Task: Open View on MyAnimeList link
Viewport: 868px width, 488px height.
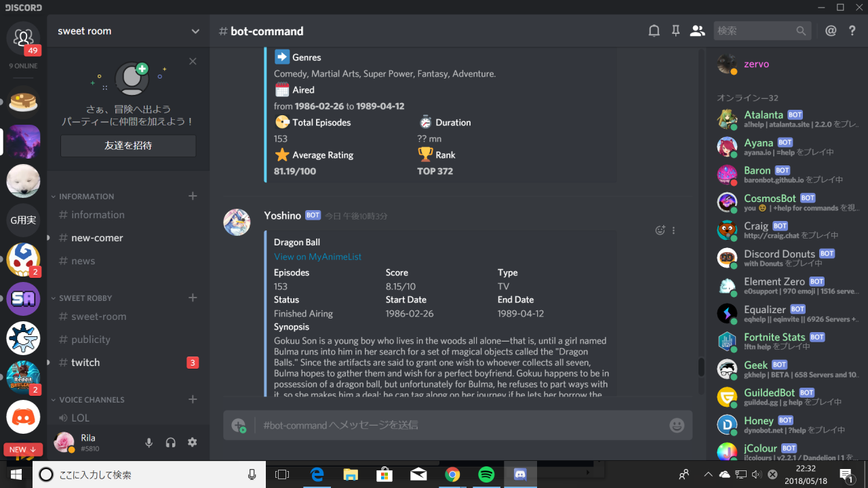Action: [317, 257]
